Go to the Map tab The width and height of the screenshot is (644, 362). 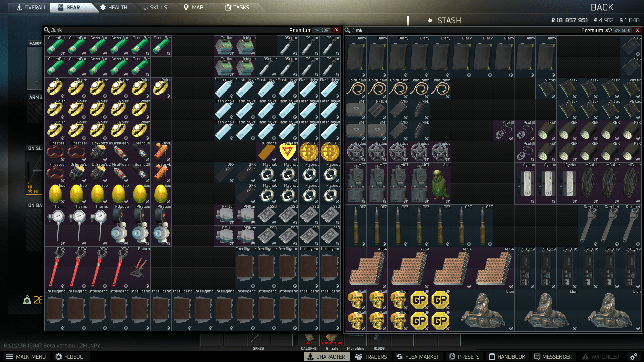tap(194, 7)
